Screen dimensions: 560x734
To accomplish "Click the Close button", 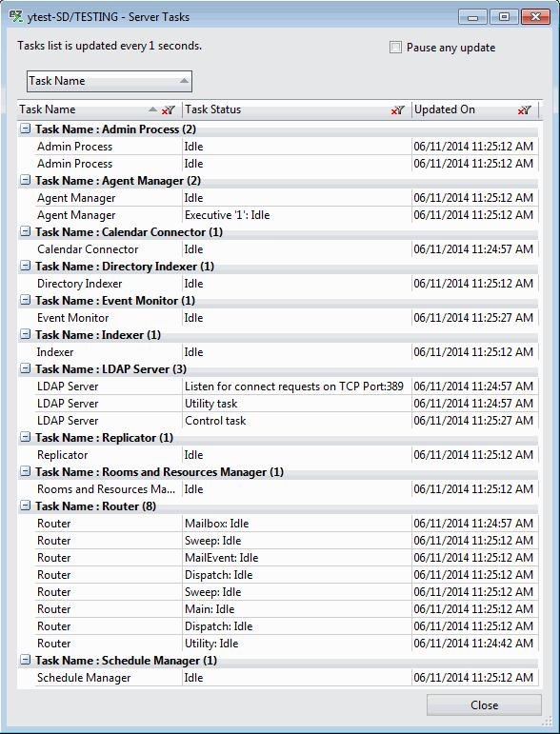I will pos(484,705).
